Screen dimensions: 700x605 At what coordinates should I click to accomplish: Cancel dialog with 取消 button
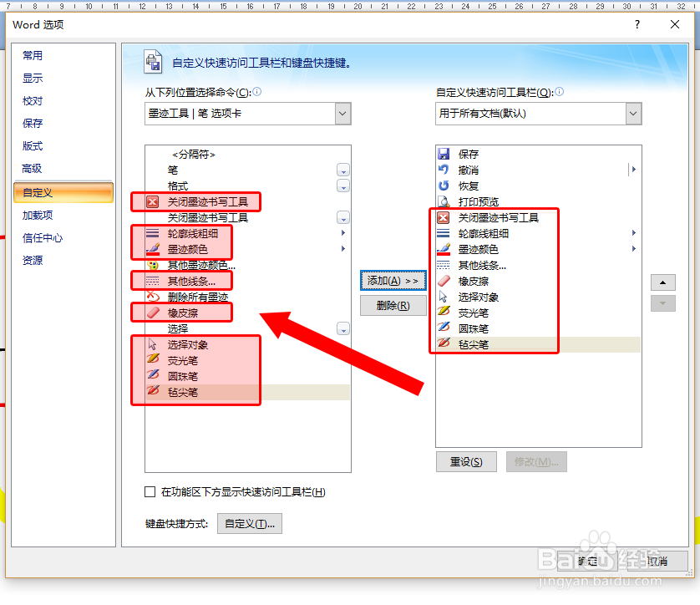click(657, 561)
